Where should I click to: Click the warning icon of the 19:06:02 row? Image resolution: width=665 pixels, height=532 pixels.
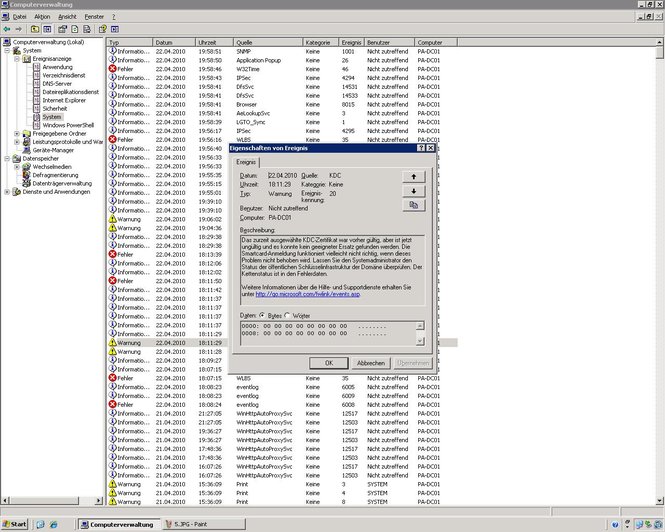[x=112, y=219]
